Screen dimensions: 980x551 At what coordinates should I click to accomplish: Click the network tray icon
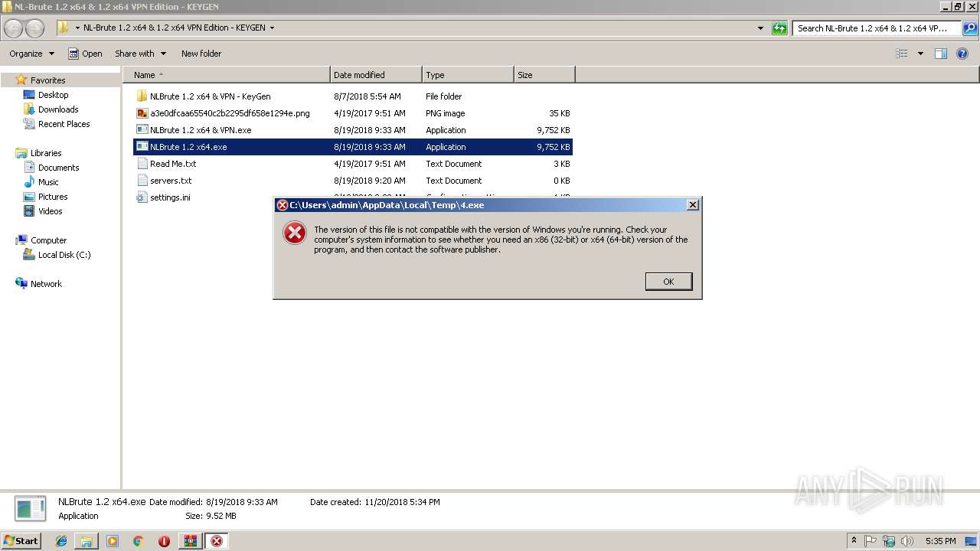(x=889, y=541)
